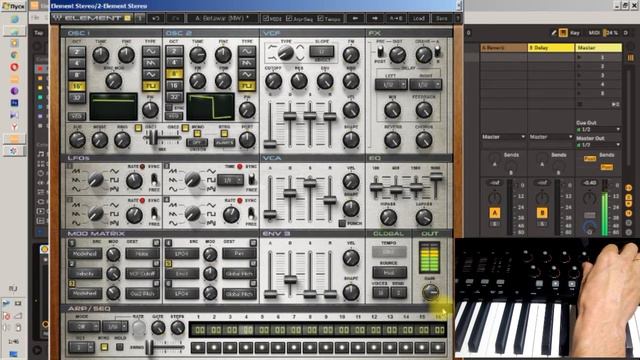640x360 pixels.
Task: Click the VCF filter Type selector knob
Action: (285, 52)
